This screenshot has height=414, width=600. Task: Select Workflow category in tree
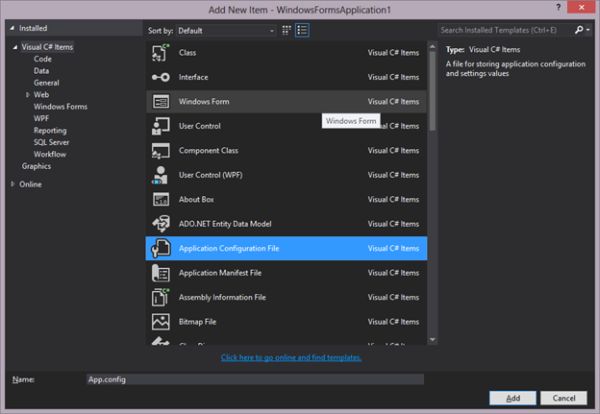[50, 154]
